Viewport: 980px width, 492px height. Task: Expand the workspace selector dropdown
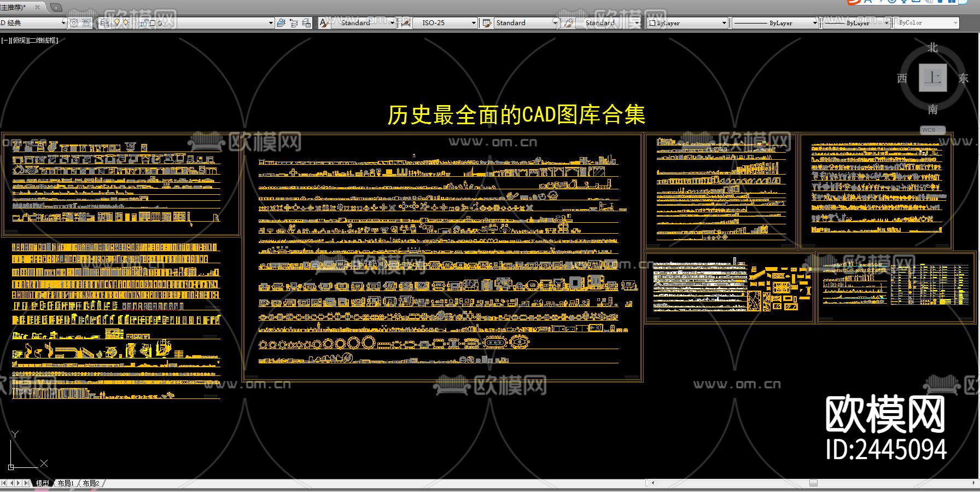click(x=63, y=23)
